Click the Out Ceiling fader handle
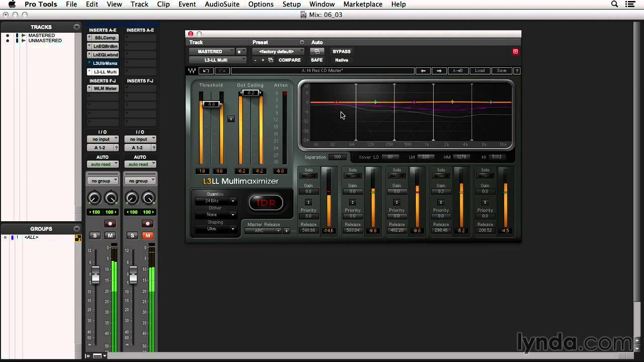 click(251, 93)
